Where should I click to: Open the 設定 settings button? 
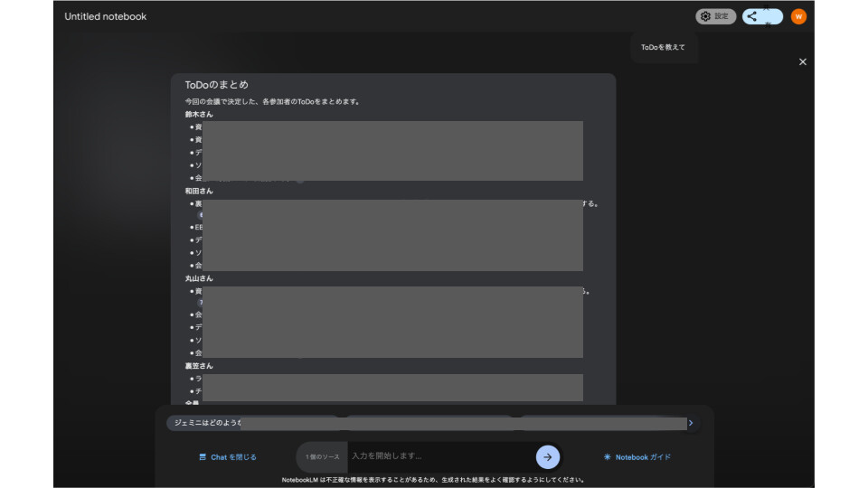click(x=715, y=16)
